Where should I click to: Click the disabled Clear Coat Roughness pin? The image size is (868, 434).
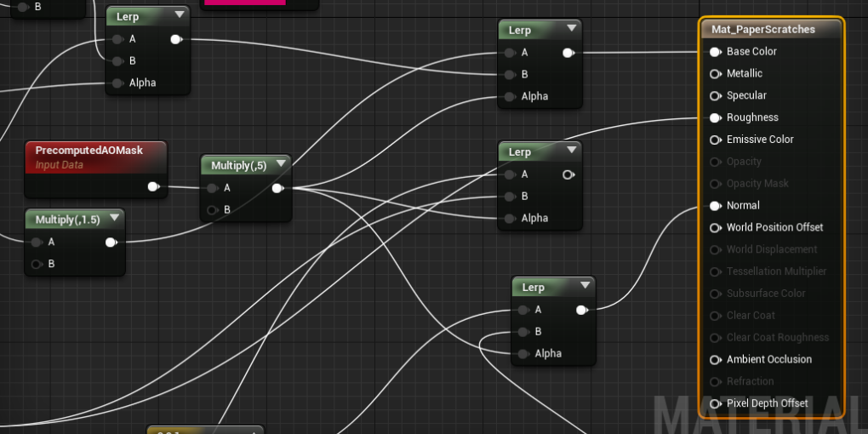tap(715, 338)
